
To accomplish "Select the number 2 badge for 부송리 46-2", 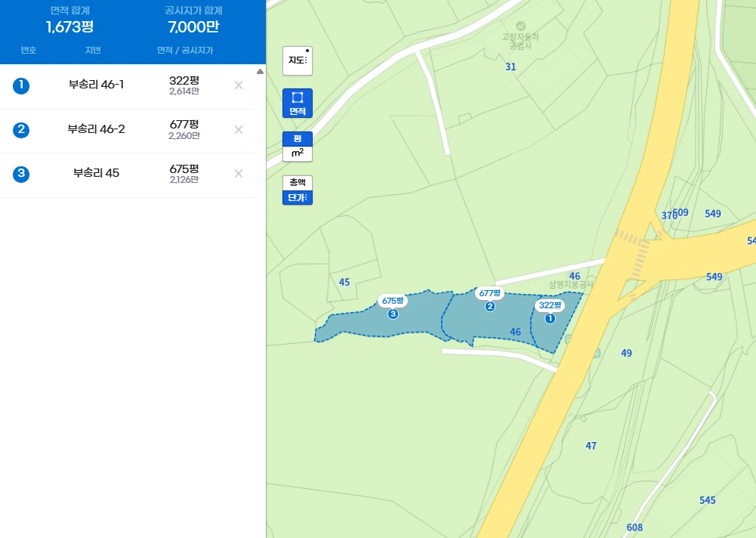I will tap(21, 130).
